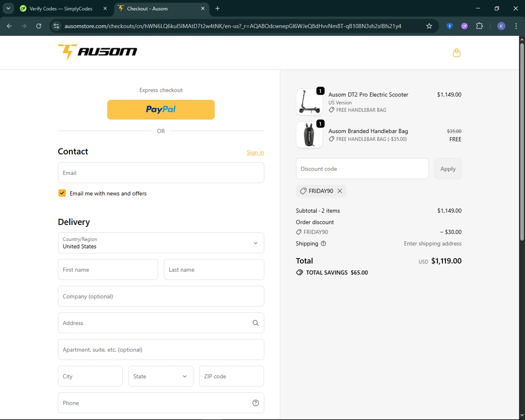
Task: Bookmark this page with the star icon
Action: pyautogui.click(x=429, y=26)
